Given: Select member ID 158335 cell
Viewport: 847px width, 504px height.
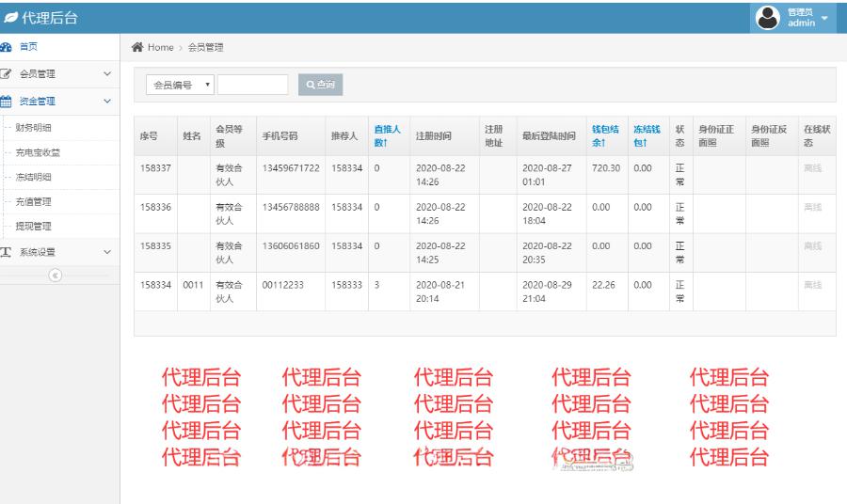Looking at the screenshot, I should tap(155, 246).
